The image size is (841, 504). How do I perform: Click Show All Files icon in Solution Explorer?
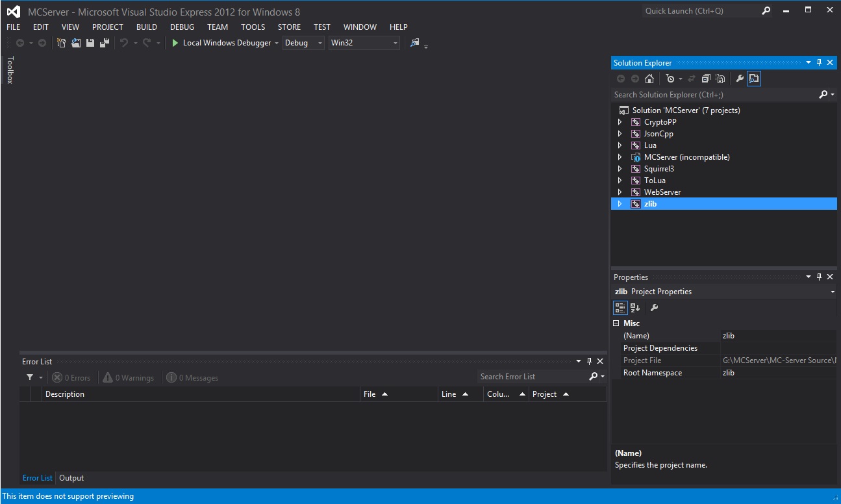[720, 79]
